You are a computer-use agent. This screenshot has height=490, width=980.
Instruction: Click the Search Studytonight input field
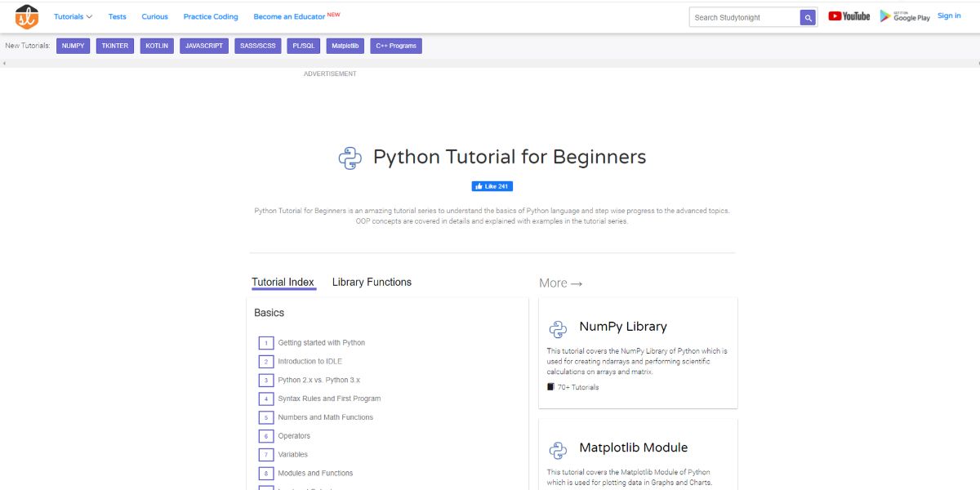(x=743, y=16)
